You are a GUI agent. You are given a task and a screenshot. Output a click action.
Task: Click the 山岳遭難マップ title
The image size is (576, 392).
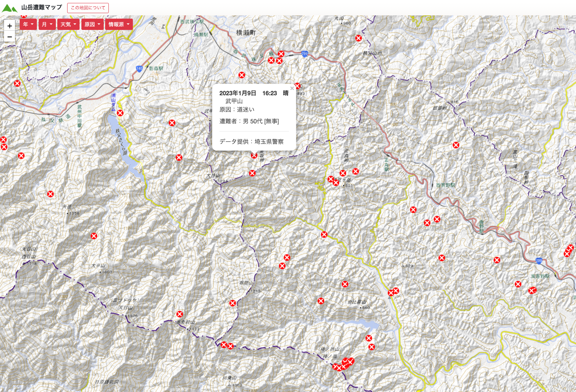42,7
